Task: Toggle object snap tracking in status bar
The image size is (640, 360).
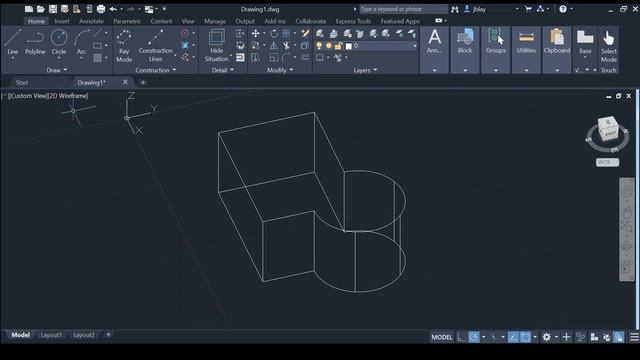Action: click(513, 337)
